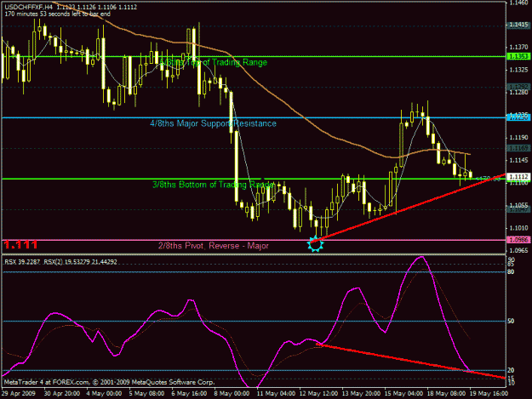Click the 1.1145 price axis value
The height and width of the screenshot is (399, 532).
(x=518, y=160)
